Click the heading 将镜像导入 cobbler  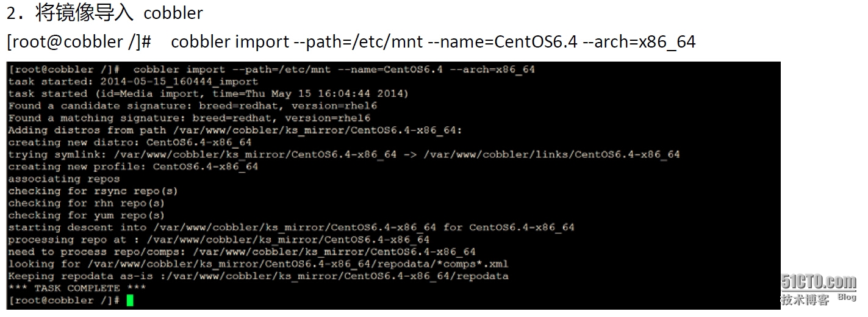tap(104, 13)
